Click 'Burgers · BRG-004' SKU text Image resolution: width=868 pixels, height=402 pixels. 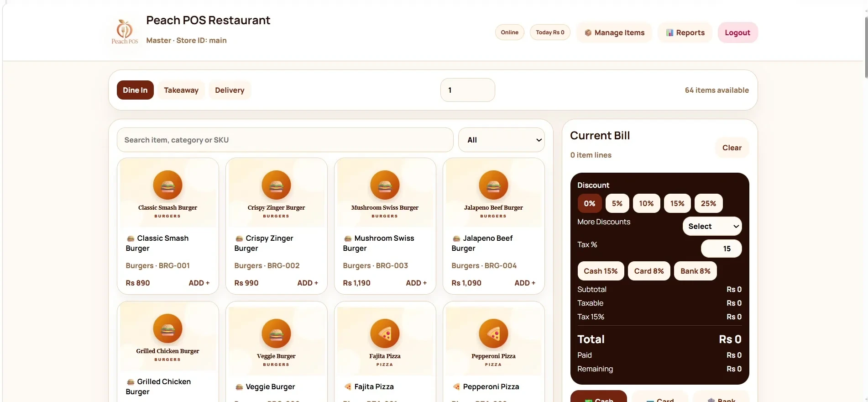[484, 265]
